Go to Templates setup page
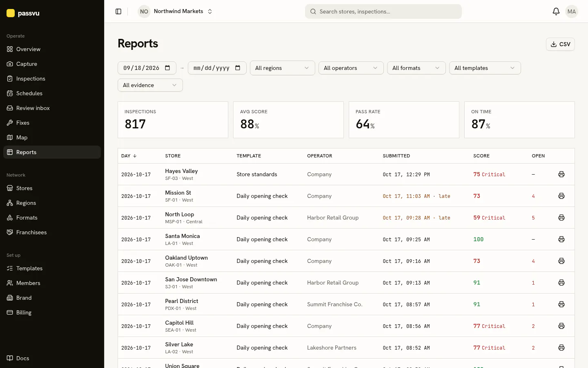Viewport: 588px width, 368px height. point(52,268)
